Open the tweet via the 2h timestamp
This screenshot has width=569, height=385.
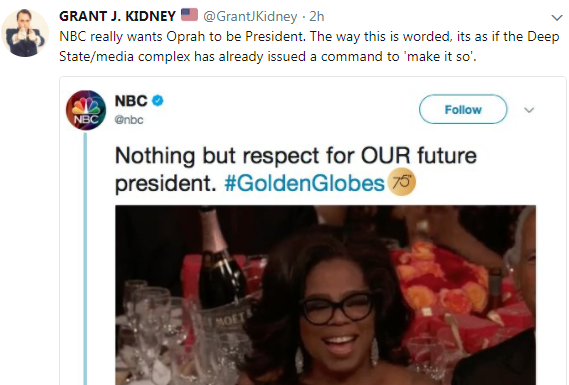point(316,16)
